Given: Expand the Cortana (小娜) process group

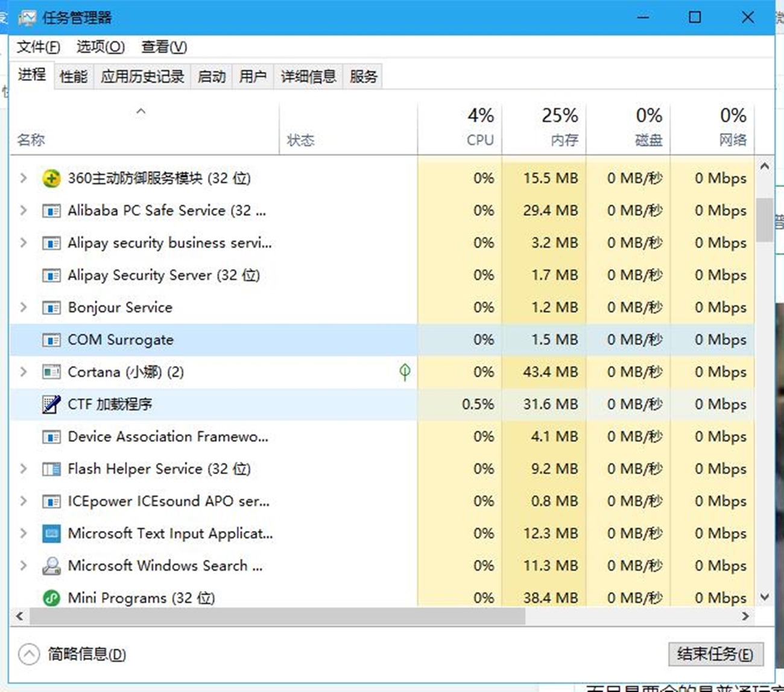Looking at the screenshot, I should point(23,372).
